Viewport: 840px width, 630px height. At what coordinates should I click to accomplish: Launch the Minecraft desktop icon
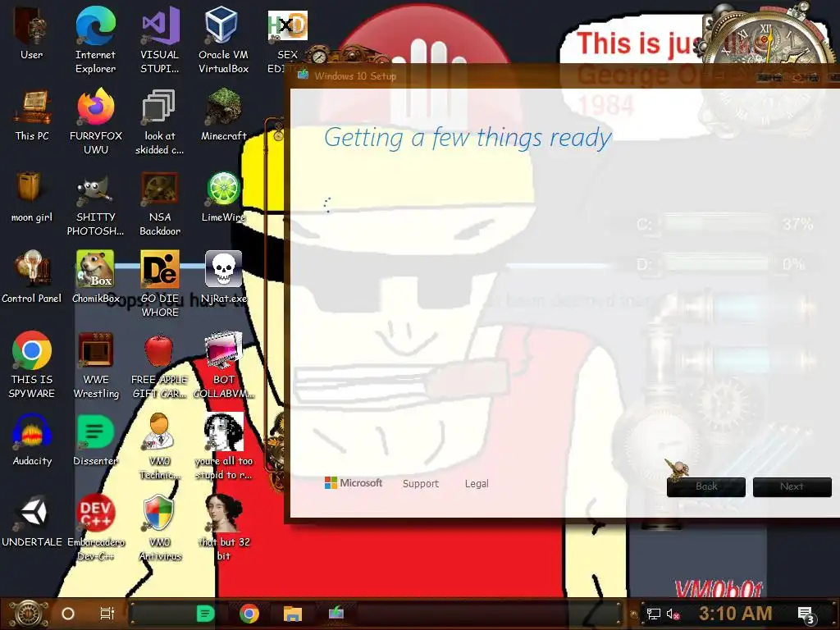pyautogui.click(x=223, y=115)
